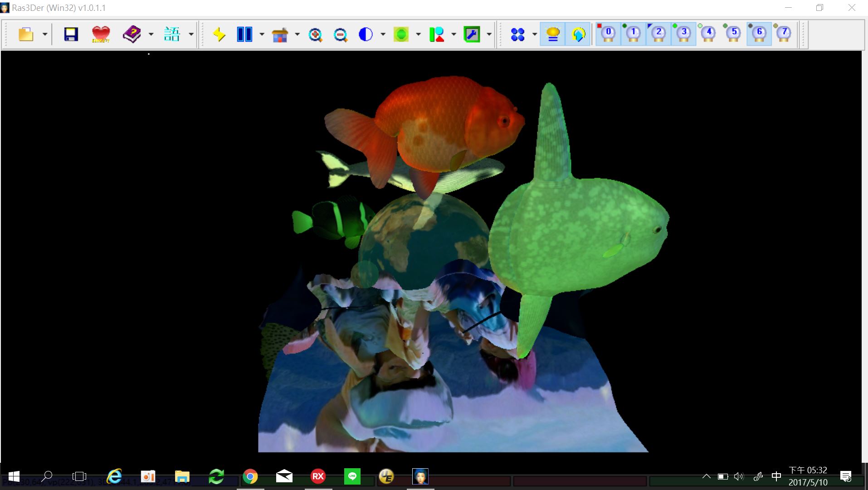
Task: Open dropdown beside four blue dots
Action: coord(535,34)
